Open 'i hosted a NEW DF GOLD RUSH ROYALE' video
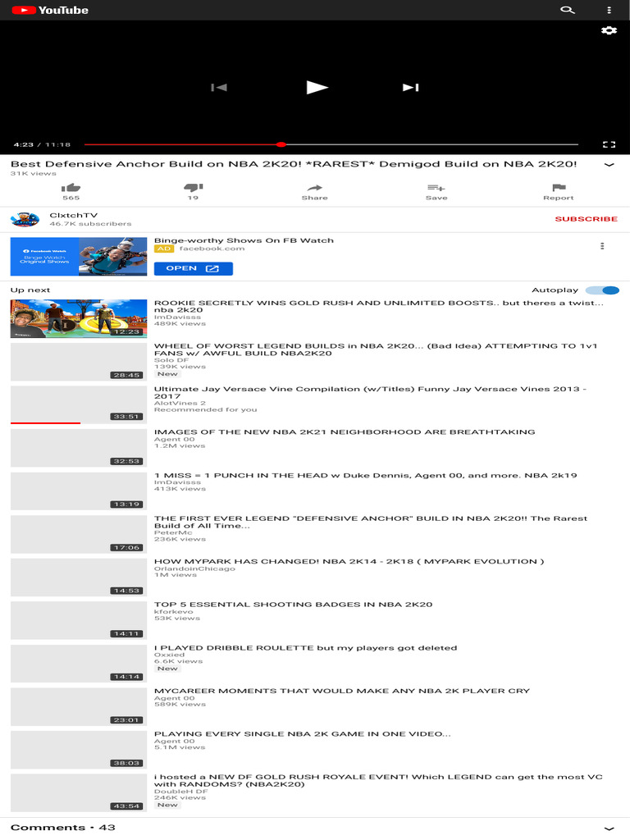The width and height of the screenshot is (630, 840). 378,781
